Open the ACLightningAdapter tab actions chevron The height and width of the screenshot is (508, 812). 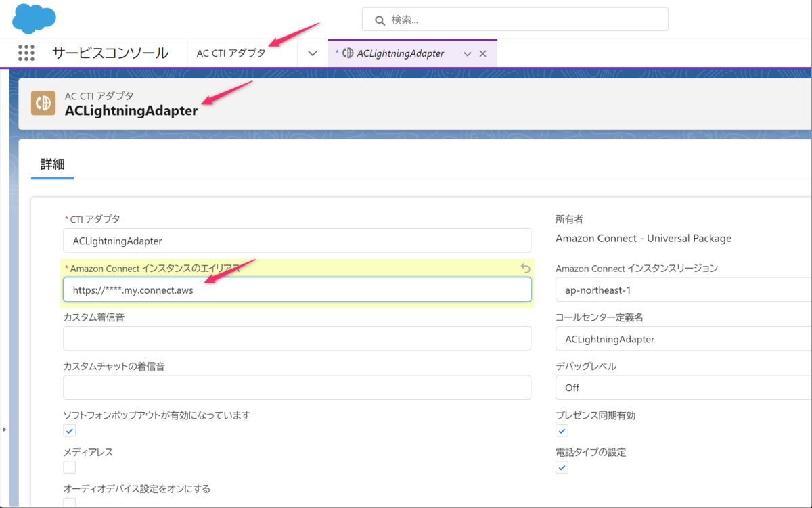pyautogui.click(x=467, y=53)
